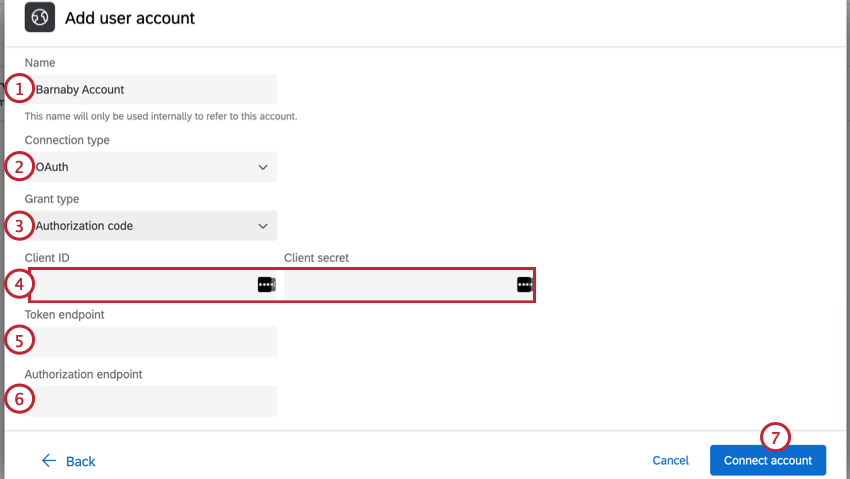Click step marker number 7
850x479 pixels.
pos(775,438)
